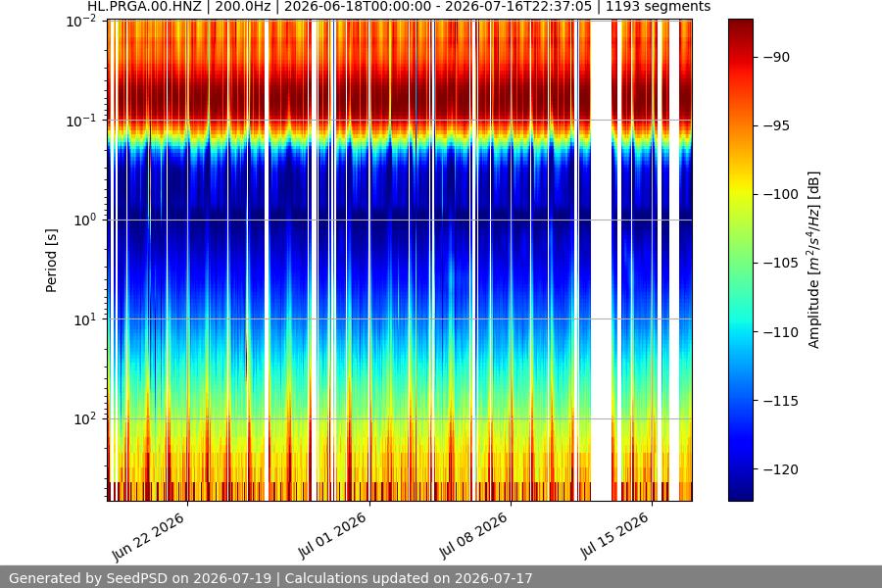The width and height of the screenshot is (882, 588).
Task: Click the -105 colorbar tick label
Action: 781,263
